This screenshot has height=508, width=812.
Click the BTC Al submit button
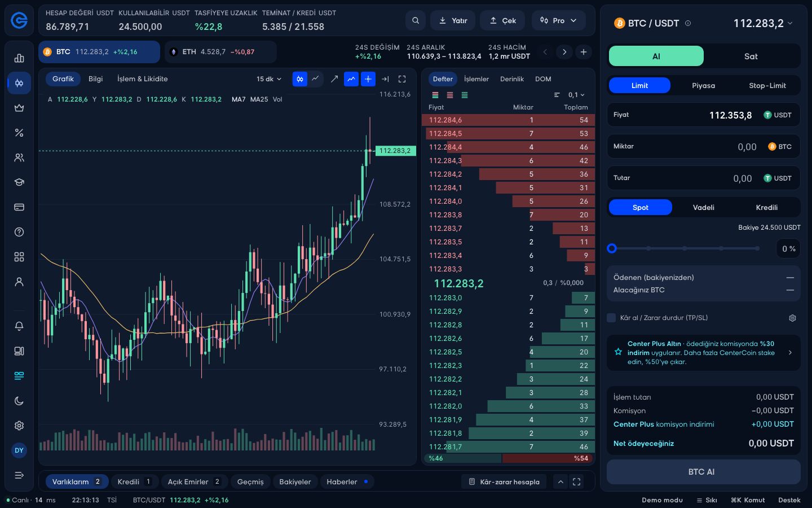[704, 472]
